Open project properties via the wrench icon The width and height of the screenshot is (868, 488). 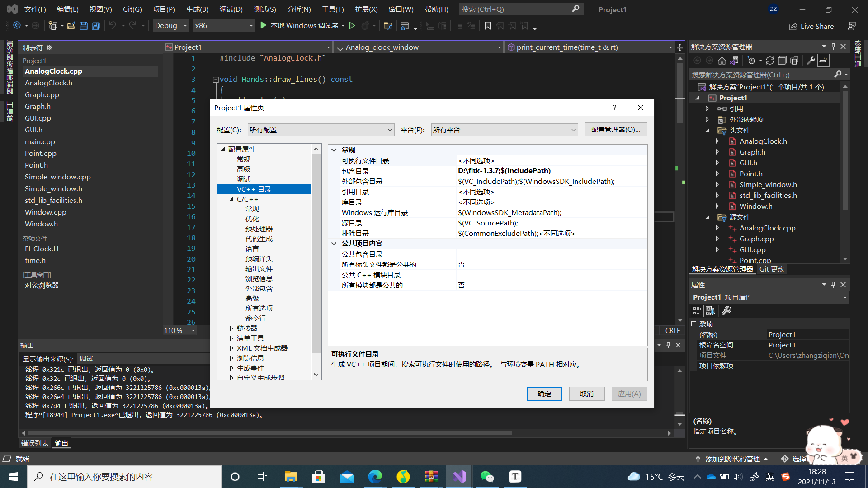(x=810, y=60)
